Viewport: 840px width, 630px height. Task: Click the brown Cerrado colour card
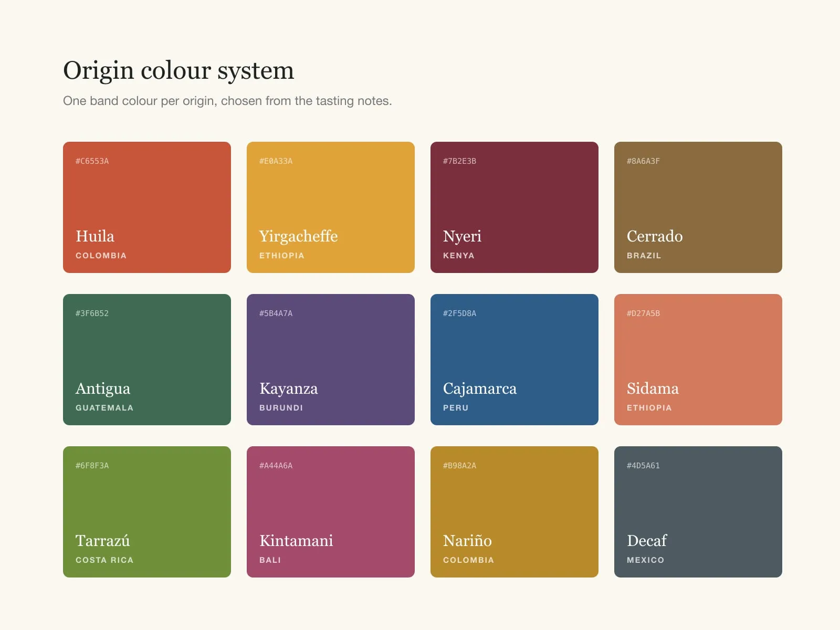(x=698, y=207)
